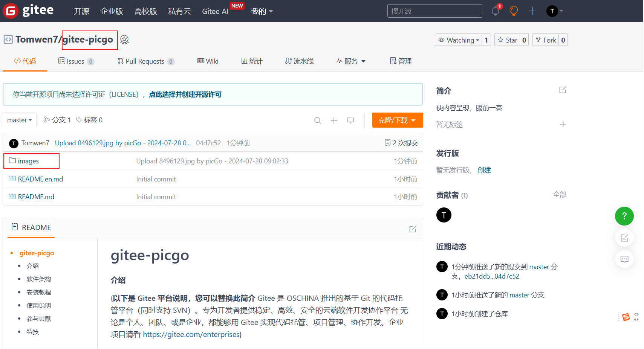The width and height of the screenshot is (644, 349).
Task: Open README.en.md file
Action: click(40, 179)
